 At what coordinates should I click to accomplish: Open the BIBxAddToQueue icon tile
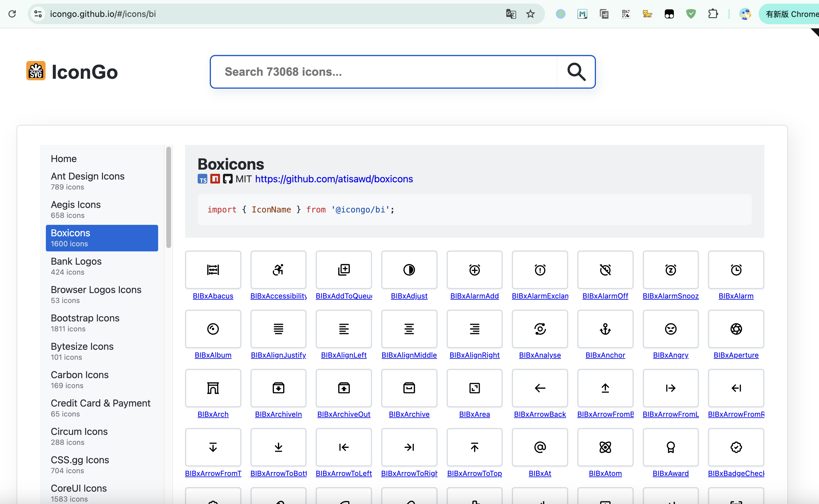343,270
